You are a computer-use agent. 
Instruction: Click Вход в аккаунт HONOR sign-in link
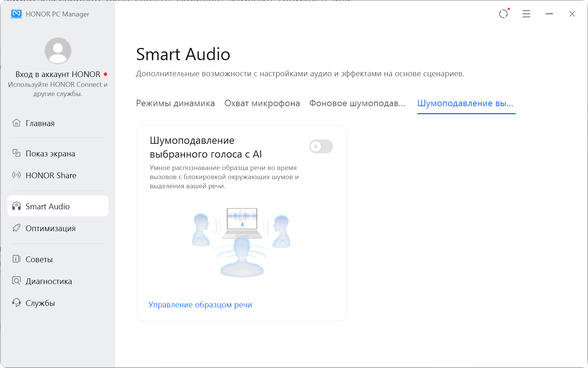[58, 74]
